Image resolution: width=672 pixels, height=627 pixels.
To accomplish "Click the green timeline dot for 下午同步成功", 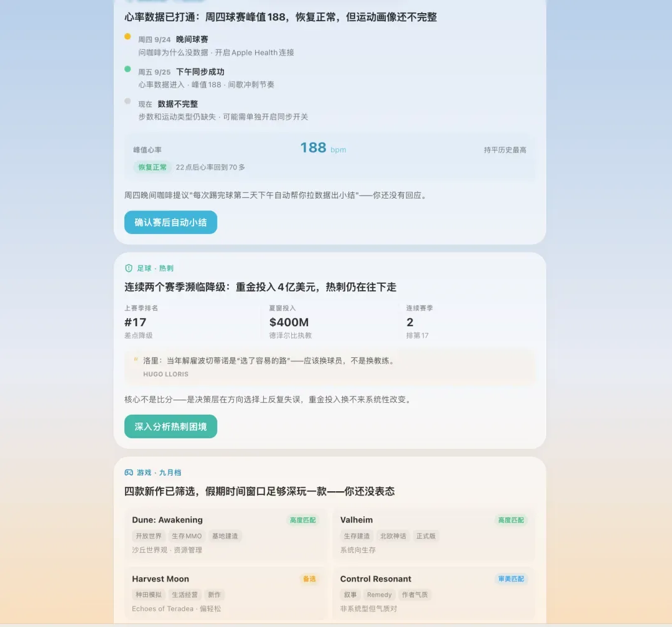I will click(x=128, y=68).
